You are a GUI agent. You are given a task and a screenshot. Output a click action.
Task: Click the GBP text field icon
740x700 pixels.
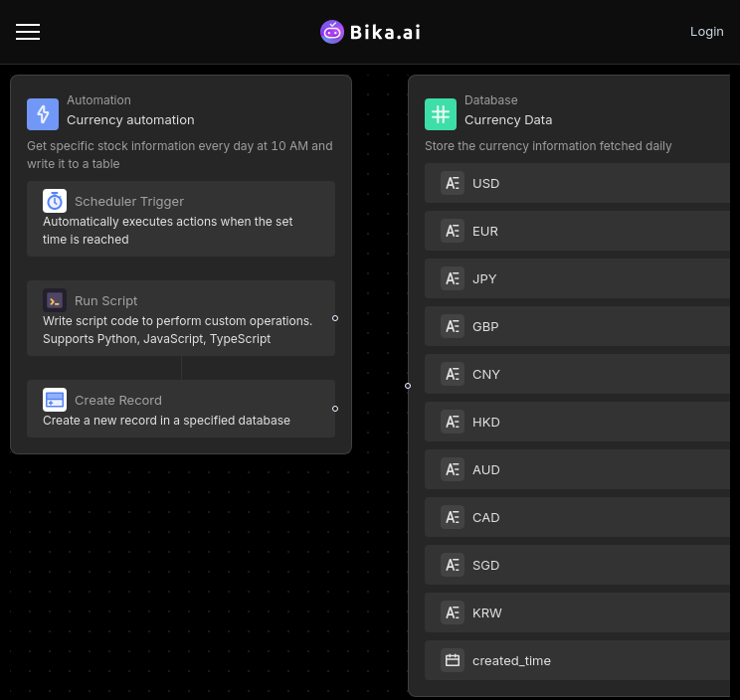coord(453,326)
